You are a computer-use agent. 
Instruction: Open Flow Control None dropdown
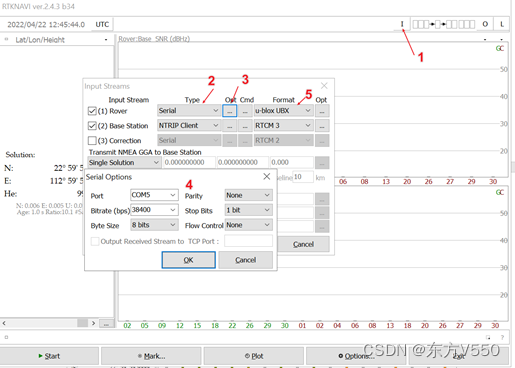point(248,225)
